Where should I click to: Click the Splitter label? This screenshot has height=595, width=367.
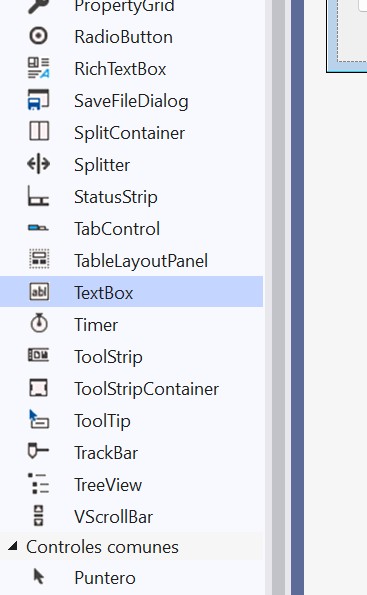click(102, 165)
